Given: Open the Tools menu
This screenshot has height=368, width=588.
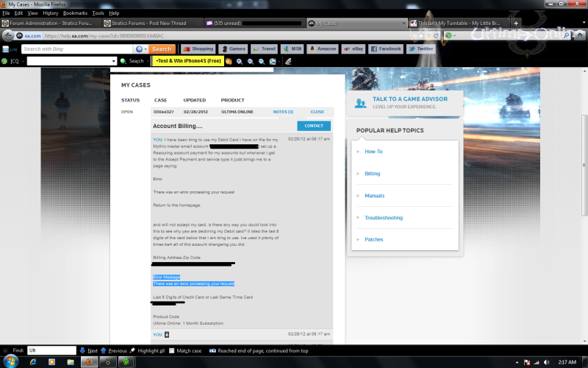Looking at the screenshot, I should click(98, 13).
